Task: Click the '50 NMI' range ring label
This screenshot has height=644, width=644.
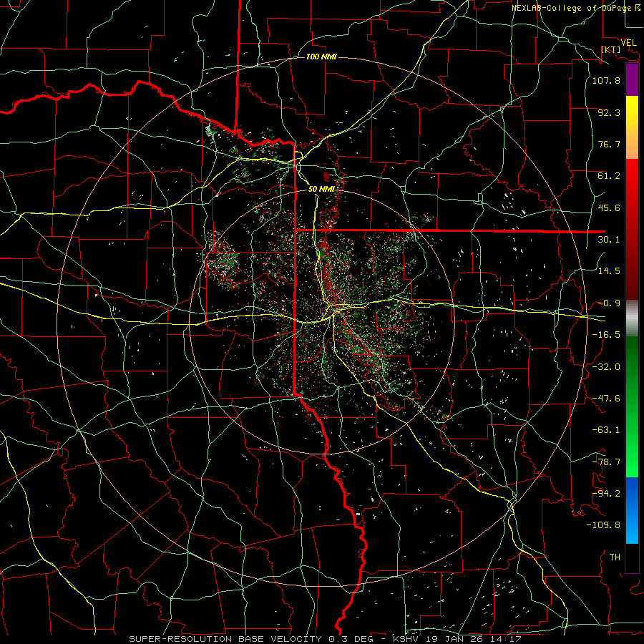Action: coord(321,189)
